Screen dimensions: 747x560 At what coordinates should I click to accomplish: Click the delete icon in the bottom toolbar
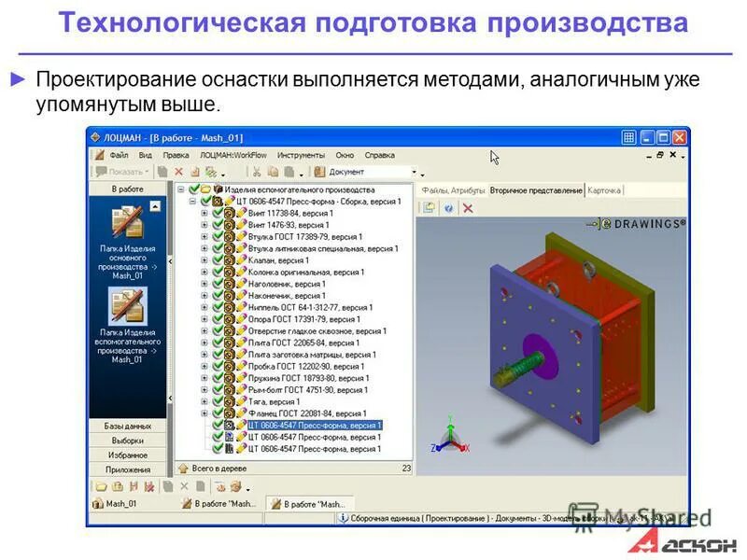[184, 486]
